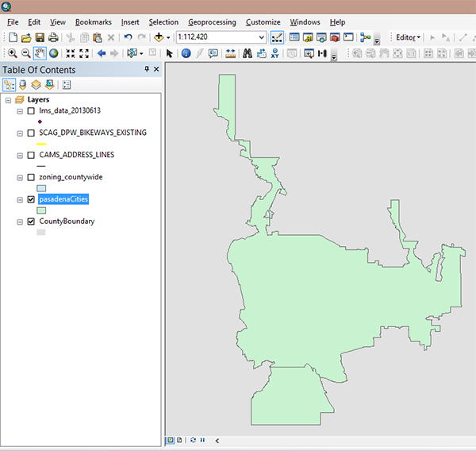Select the Zoom In tool
The image size is (476, 451).
12,53
